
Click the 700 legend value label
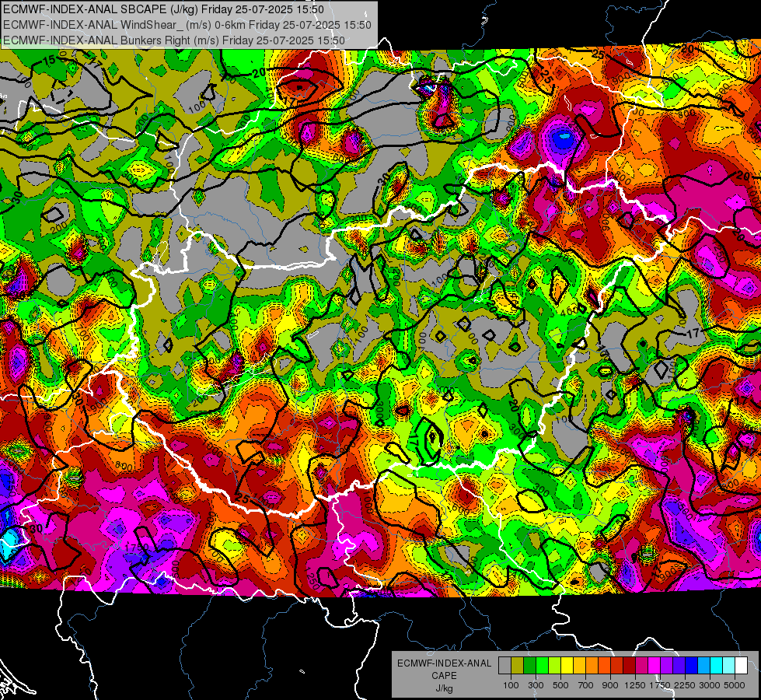click(x=586, y=685)
